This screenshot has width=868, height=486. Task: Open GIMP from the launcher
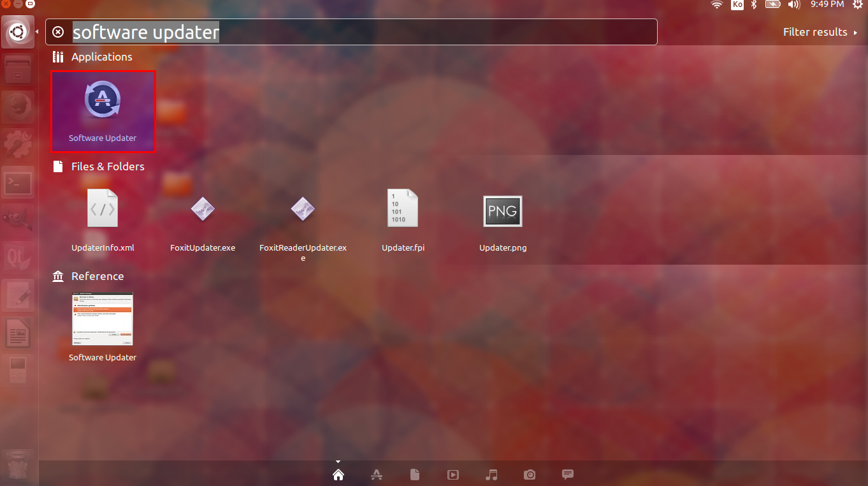pyautogui.click(x=18, y=219)
